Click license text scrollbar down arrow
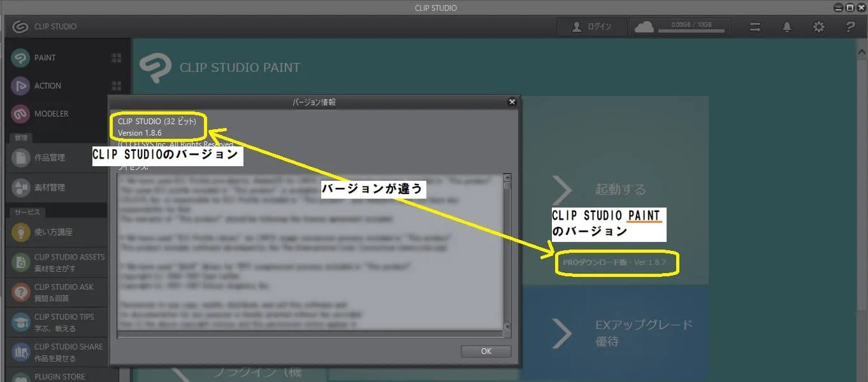 pyautogui.click(x=507, y=327)
